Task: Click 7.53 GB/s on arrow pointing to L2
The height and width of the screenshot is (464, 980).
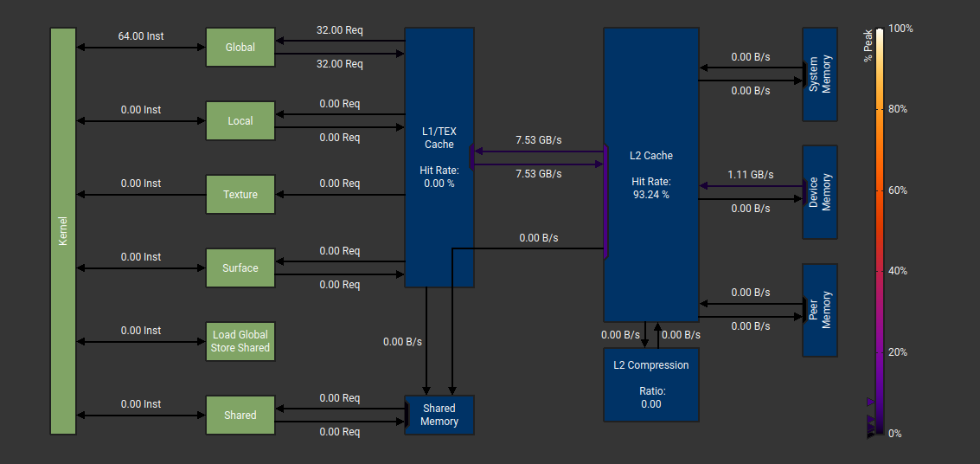Action: coord(539,174)
